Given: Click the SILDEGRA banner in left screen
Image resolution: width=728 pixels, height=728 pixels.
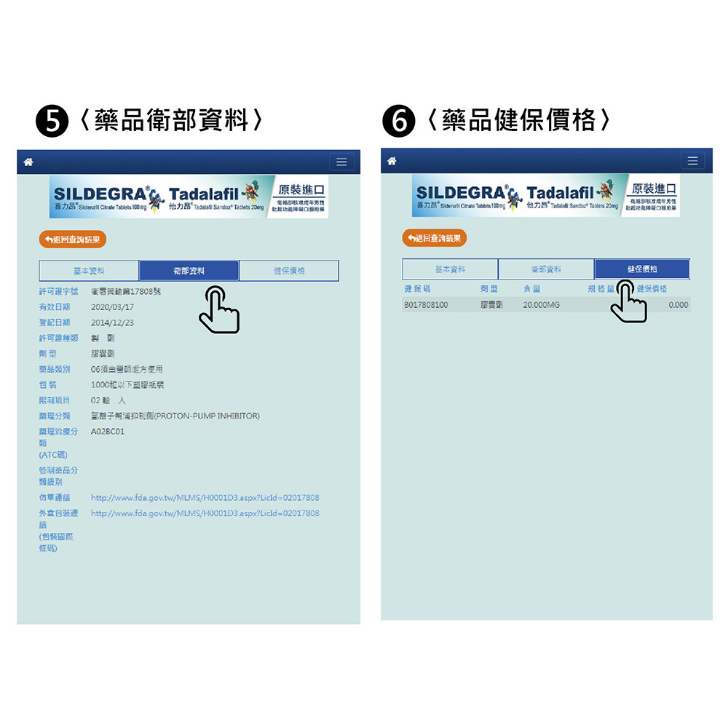Looking at the screenshot, I should pyautogui.click(x=189, y=197).
